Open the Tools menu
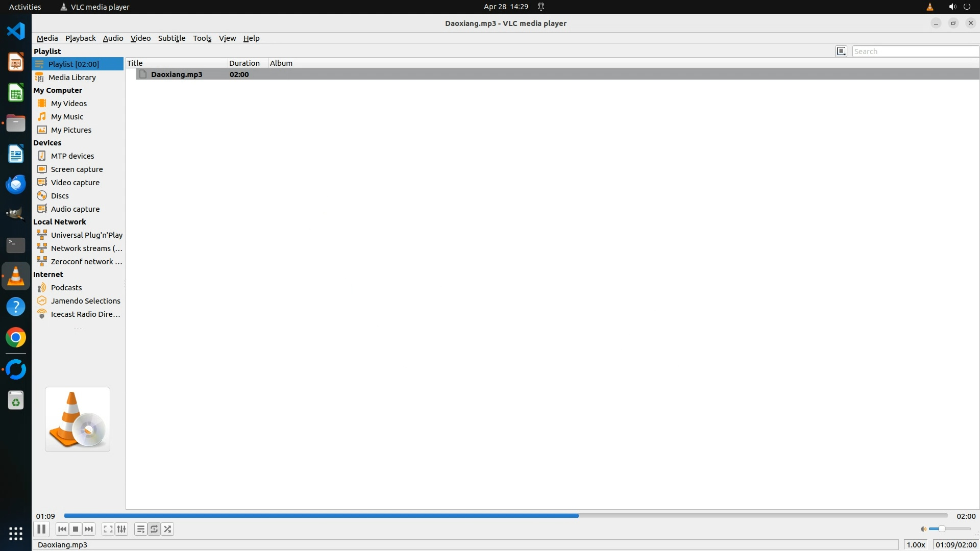 [x=202, y=38]
